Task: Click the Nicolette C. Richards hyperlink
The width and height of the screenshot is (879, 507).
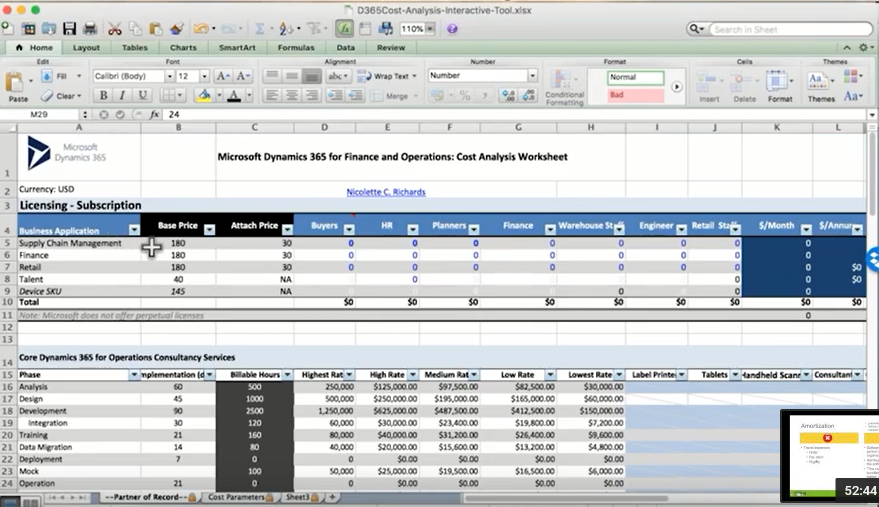Action: pyautogui.click(x=386, y=192)
